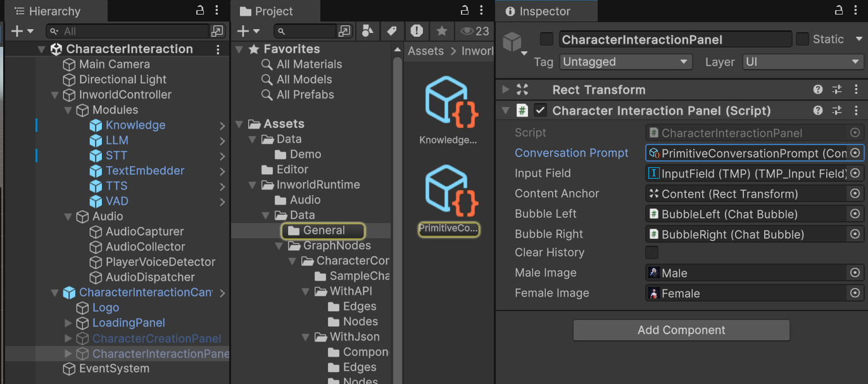Disable Character Interaction Panel script checkbox

pos(540,110)
